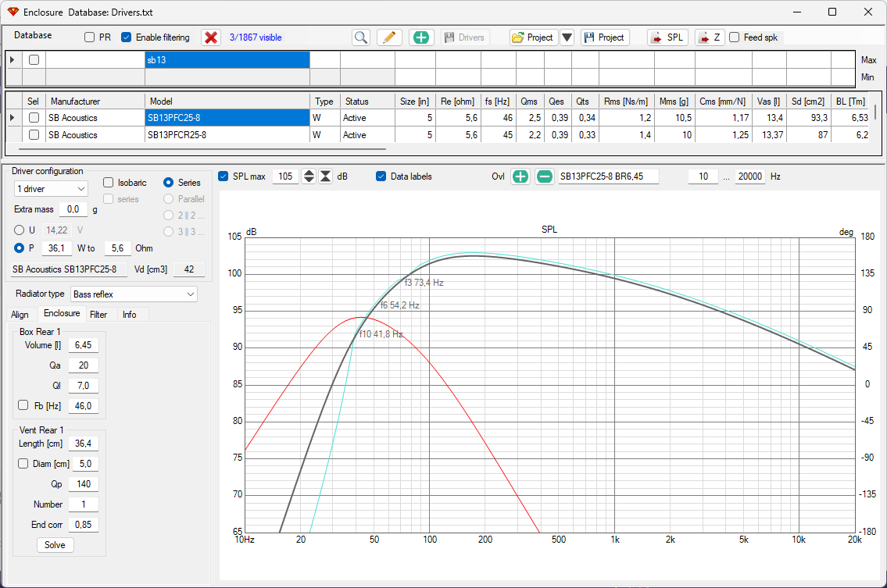The height and width of the screenshot is (588, 887).
Task: Lock the Fb [Hz] checkbox
Action: pos(23,405)
